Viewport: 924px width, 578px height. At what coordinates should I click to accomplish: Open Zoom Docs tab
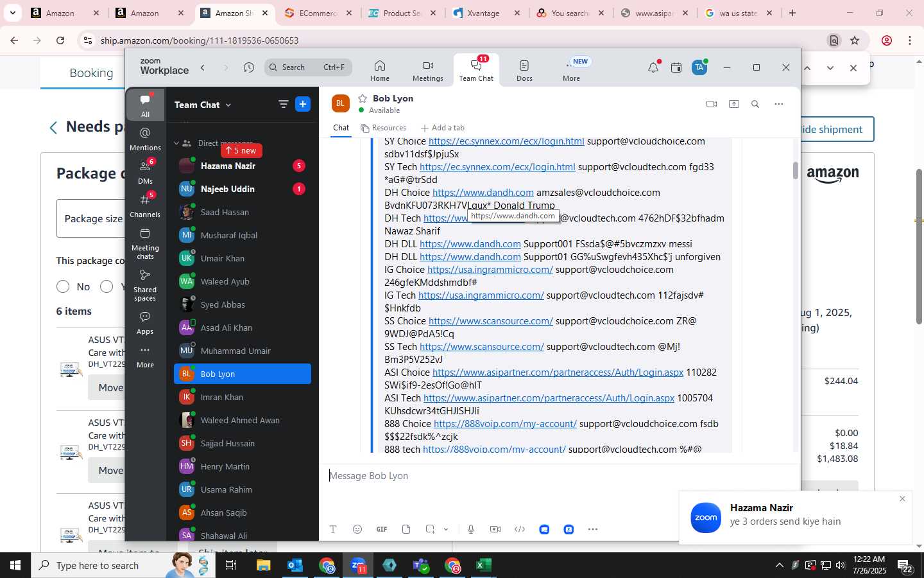524,71
